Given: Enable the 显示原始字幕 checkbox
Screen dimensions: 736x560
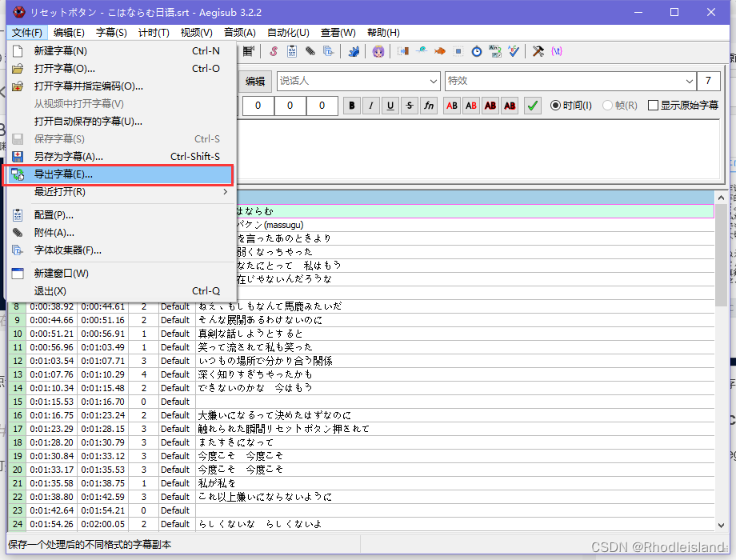Looking at the screenshot, I should [x=683, y=106].
